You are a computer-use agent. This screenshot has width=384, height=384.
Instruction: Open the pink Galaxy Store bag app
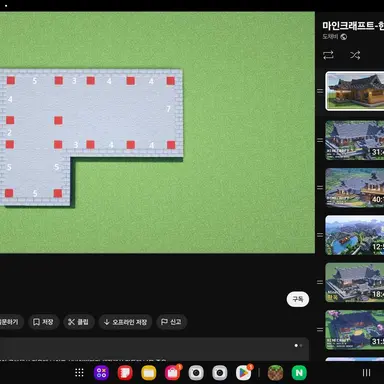pyautogui.click(x=172, y=373)
